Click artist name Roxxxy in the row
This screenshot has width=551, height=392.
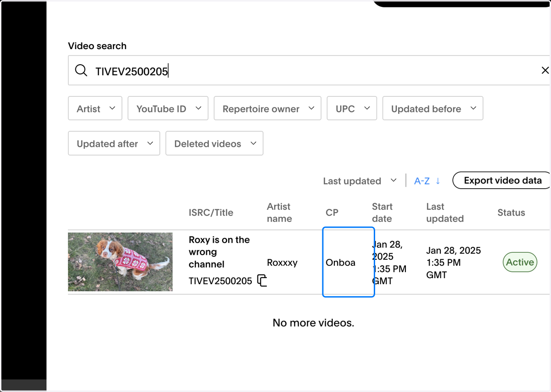click(282, 263)
